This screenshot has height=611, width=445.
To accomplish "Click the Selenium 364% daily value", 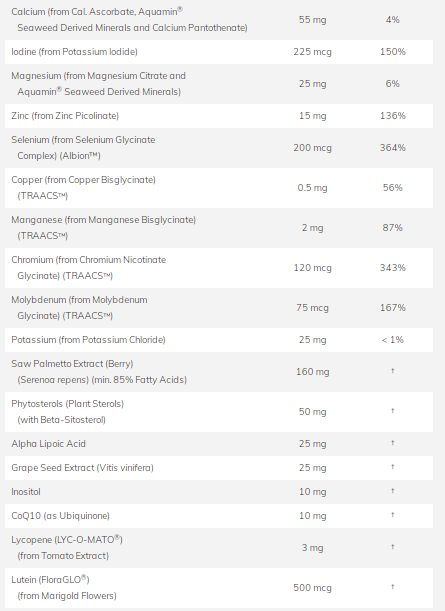I will point(393,148).
